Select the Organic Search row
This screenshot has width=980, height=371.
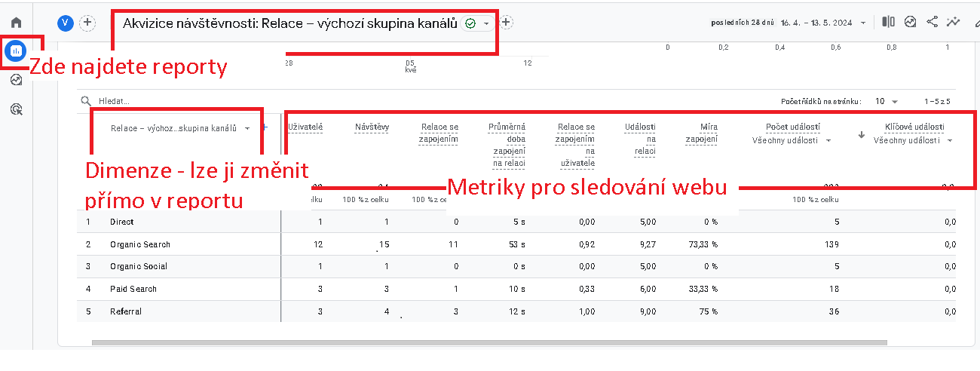[x=516, y=244]
